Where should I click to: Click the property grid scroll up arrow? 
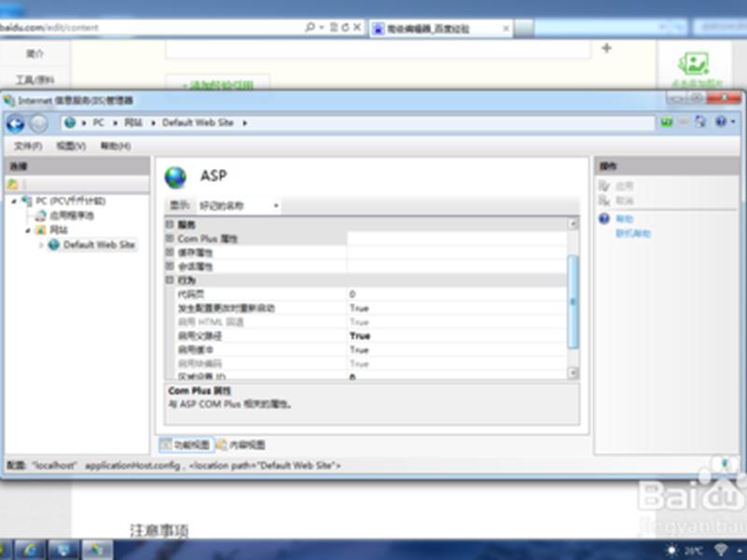click(x=573, y=223)
